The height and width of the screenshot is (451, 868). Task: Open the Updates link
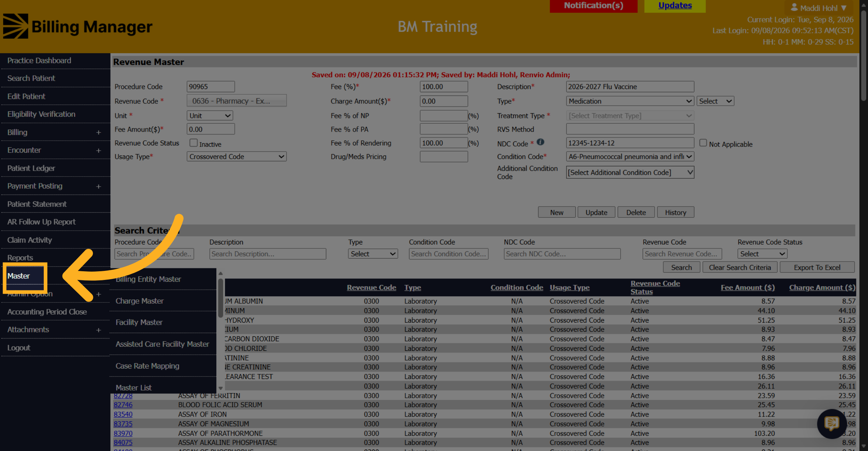tap(675, 6)
